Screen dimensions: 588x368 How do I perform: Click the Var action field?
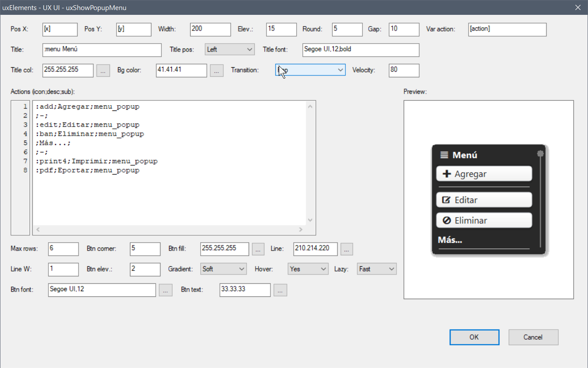tap(507, 29)
